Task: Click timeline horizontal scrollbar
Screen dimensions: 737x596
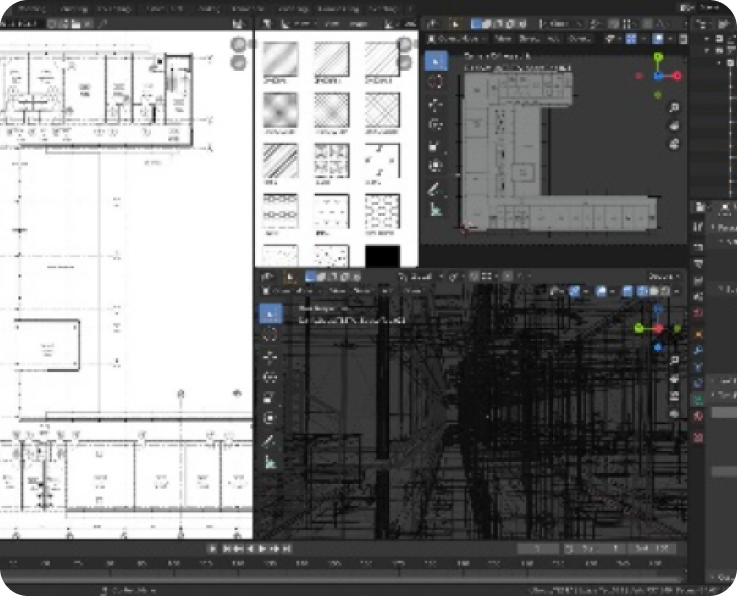Action: click(343, 578)
